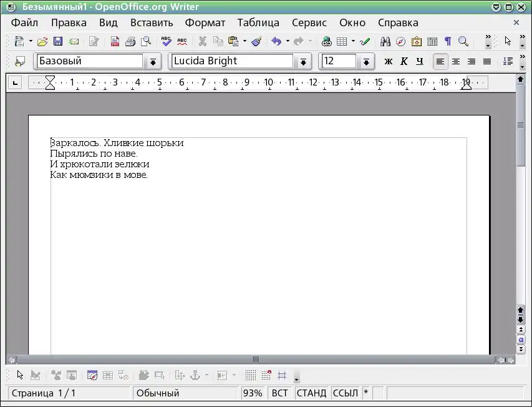Click the Export as PDF icon
Image resolution: width=532 pixels, height=407 pixels.
coord(115,42)
